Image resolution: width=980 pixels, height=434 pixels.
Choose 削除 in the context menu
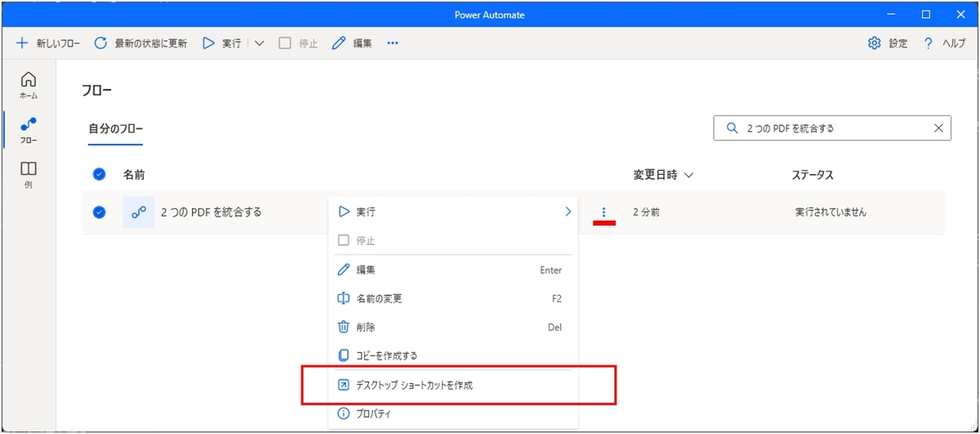click(453, 327)
